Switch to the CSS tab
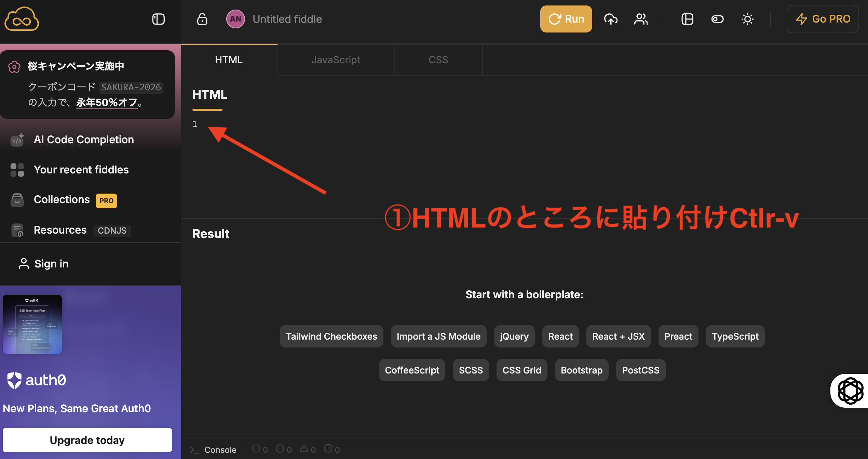This screenshot has height=459, width=868. [438, 60]
